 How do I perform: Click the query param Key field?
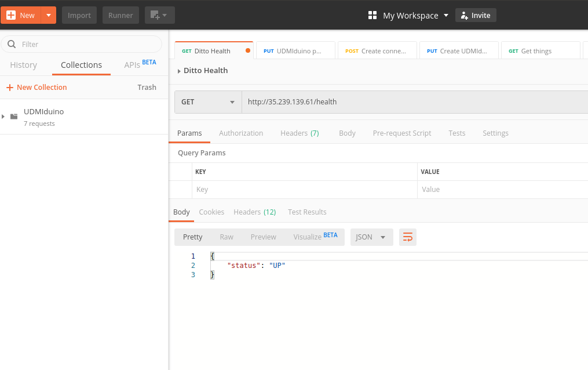[305, 190]
